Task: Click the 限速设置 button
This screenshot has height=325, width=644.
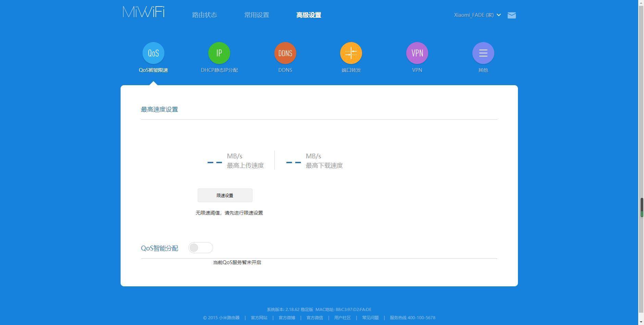Action: [225, 195]
